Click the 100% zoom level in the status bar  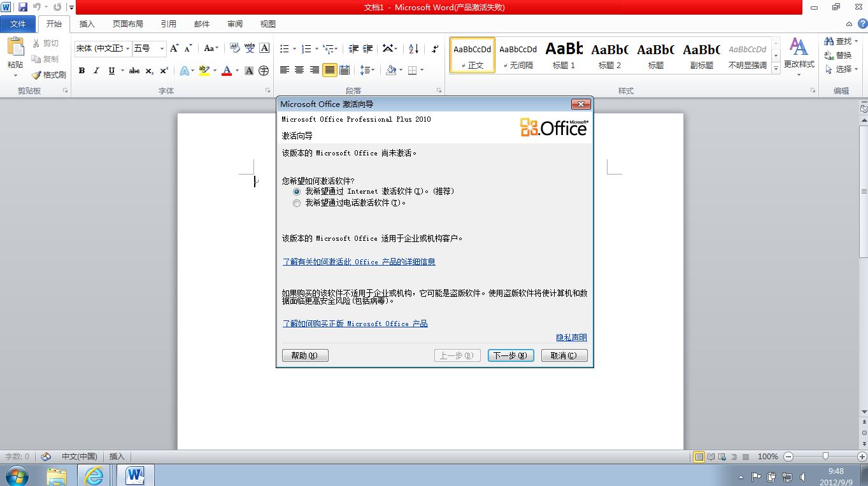pyautogui.click(x=768, y=457)
